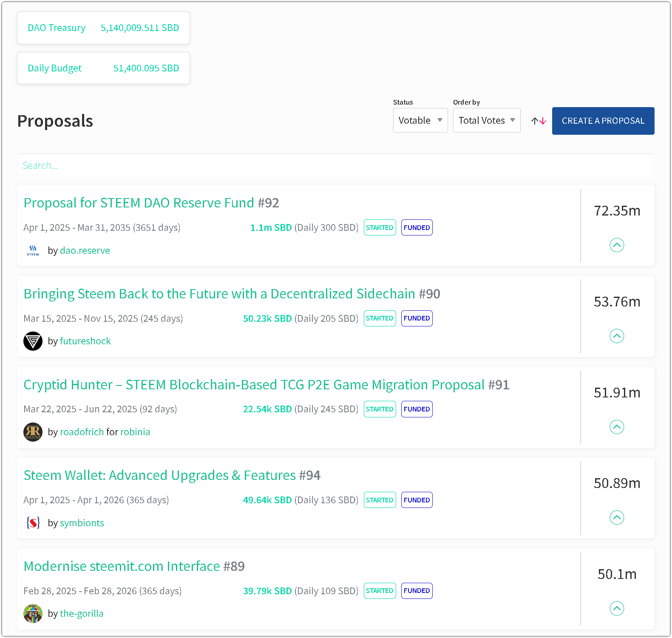Visit the dao.reserve profile link
Screen dimensions: 672x638
click(85, 250)
